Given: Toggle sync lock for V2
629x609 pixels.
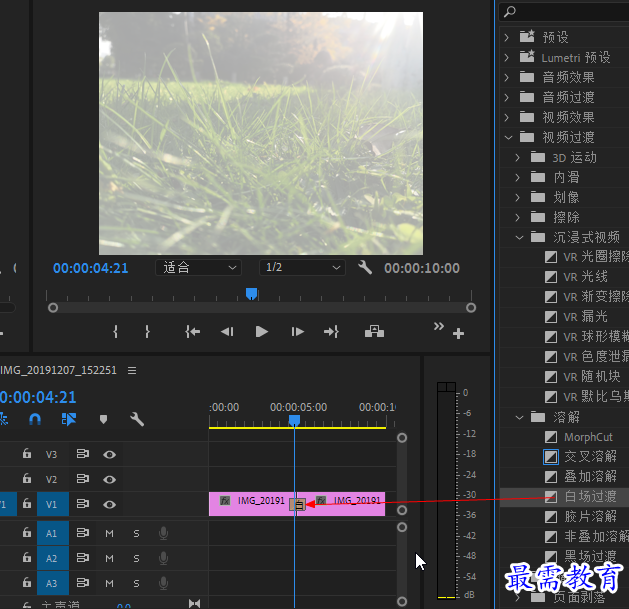Looking at the screenshot, I should (x=83, y=479).
